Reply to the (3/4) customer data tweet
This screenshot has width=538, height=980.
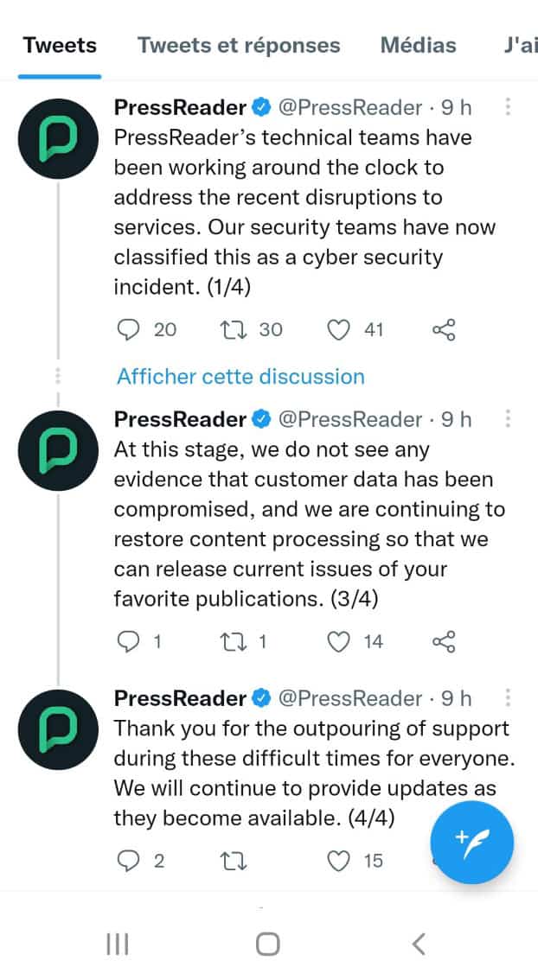(128, 641)
